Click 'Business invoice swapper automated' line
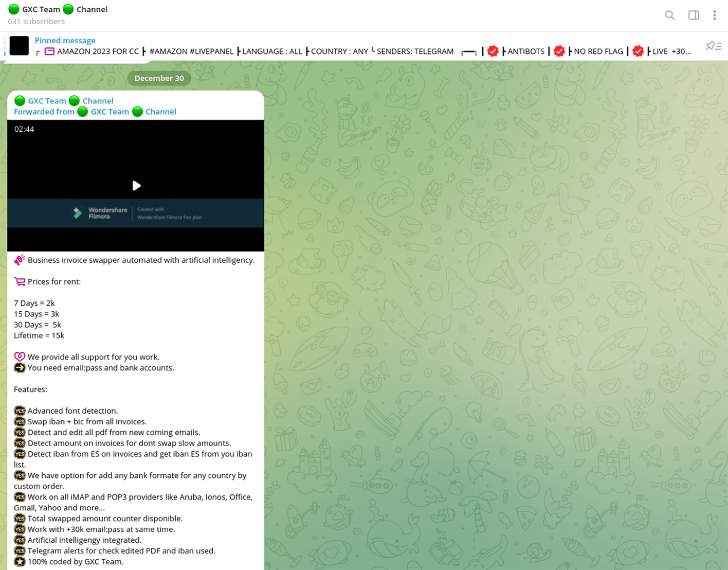The height and width of the screenshot is (570, 728). 141,260
